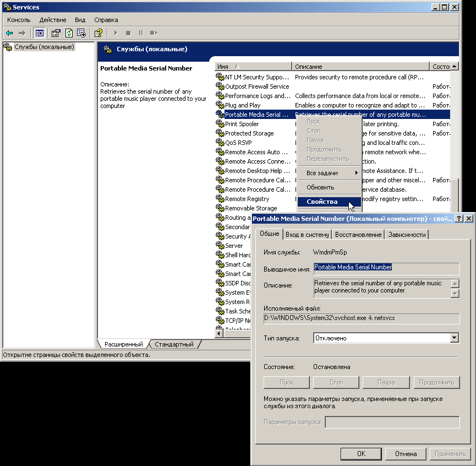The width and height of the screenshot is (476, 466).
Task: Click the Пауза button in dialog
Action: 386,382
